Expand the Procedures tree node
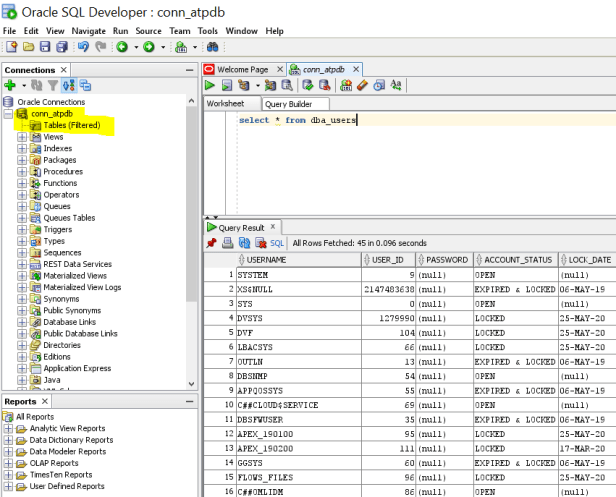Viewport: 616px width, 497px height. click(x=22, y=172)
